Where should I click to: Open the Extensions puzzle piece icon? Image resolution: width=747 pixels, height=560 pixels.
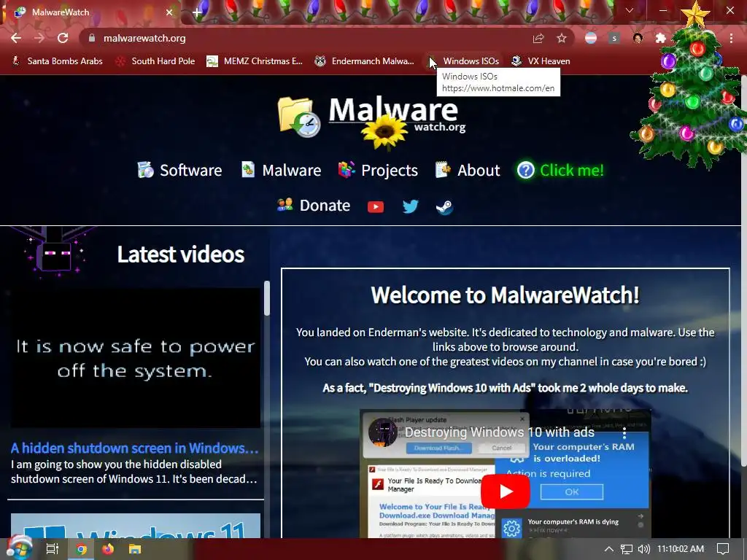[x=660, y=38]
